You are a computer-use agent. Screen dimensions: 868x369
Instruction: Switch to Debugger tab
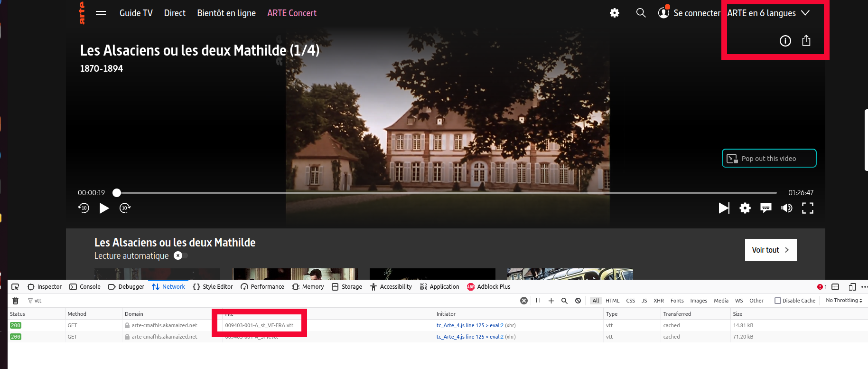(x=126, y=287)
